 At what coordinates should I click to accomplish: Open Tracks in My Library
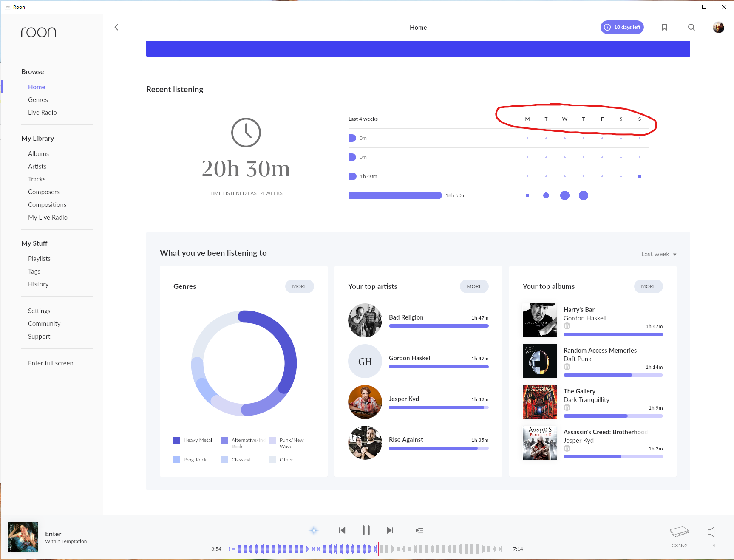point(37,179)
